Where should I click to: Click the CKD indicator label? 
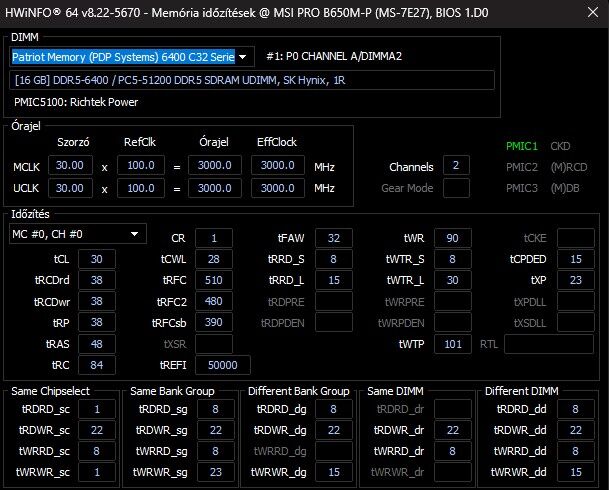click(560, 146)
